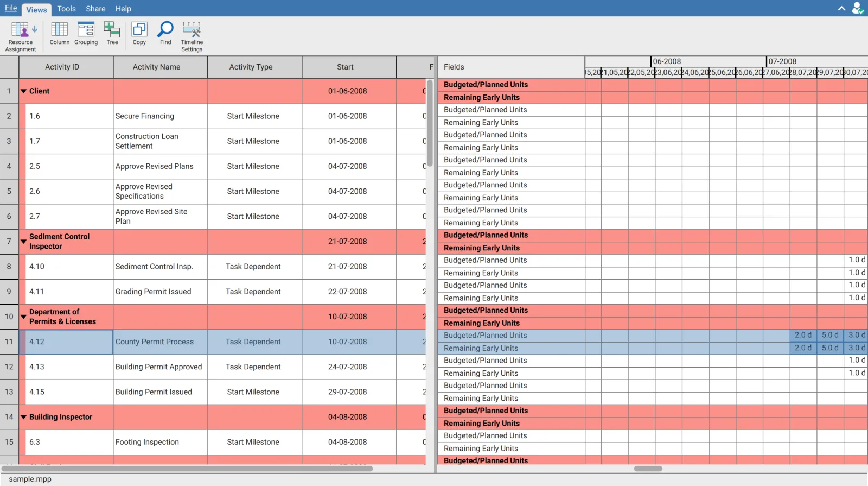This screenshot has height=486, width=868.
Task: Collapse the Sediment Control Inspector group
Action: (23, 242)
